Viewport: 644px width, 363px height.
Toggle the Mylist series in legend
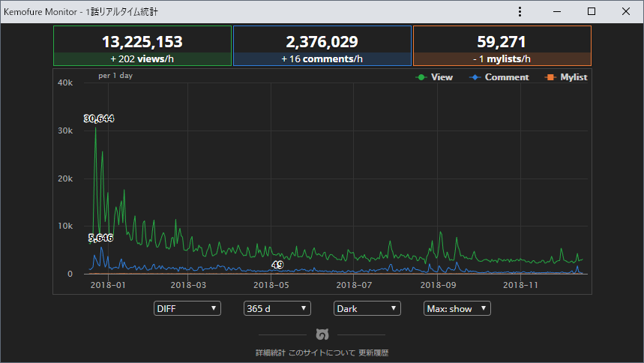(566, 77)
